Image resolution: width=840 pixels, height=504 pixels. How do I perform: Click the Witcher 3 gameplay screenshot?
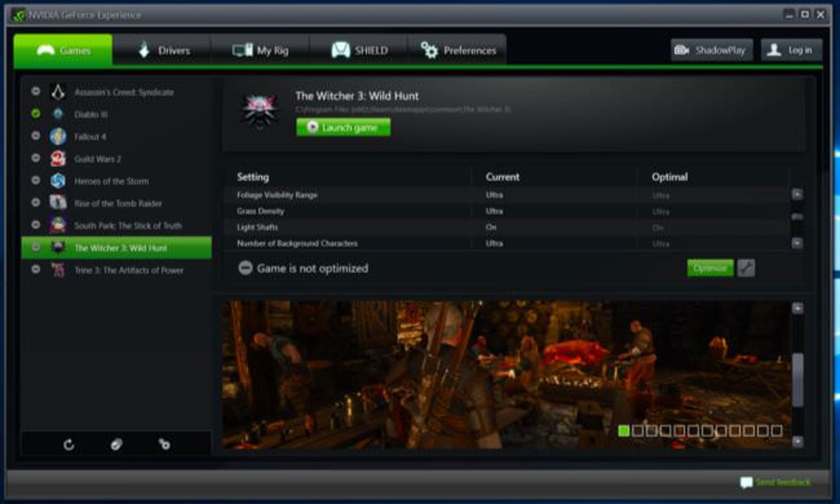point(506,374)
